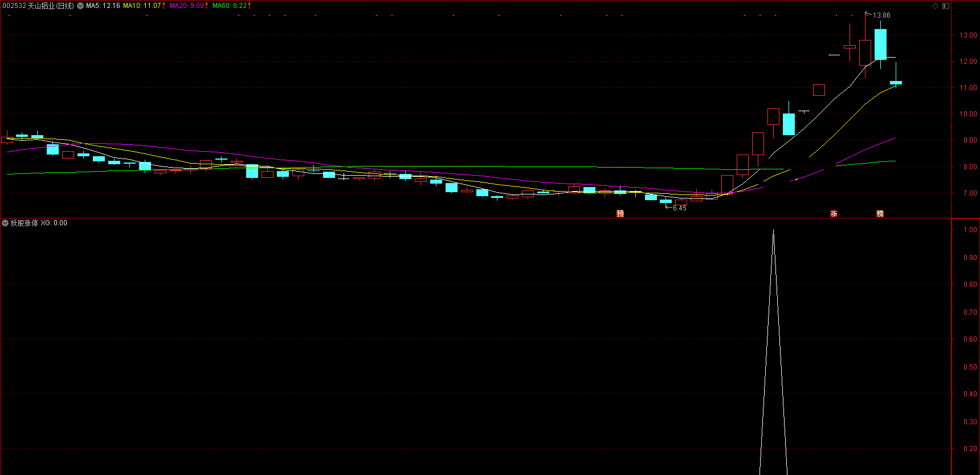Select the large cyan candlestick near 13.00
The image size is (980, 475).
880,44
